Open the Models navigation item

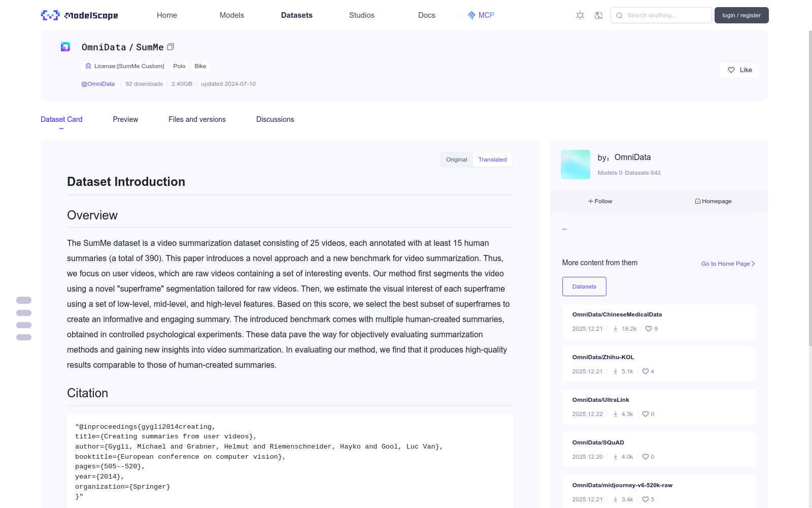click(232, 15)
